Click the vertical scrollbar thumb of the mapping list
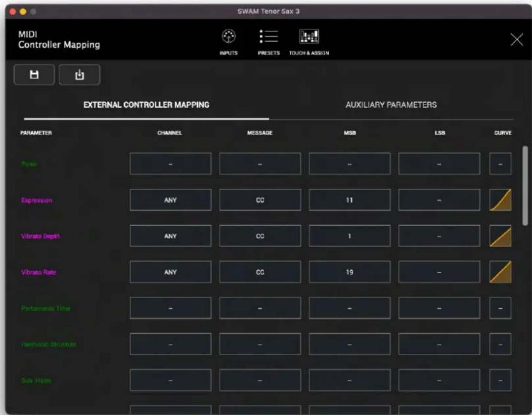532x415 pixels. (x=525, y=185)
